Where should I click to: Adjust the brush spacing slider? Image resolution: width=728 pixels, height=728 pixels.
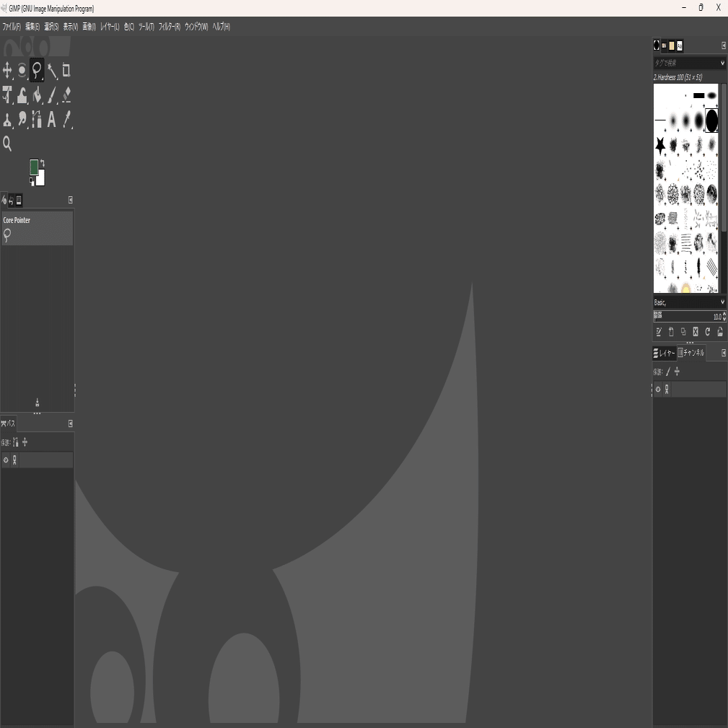tap(687, 317)
